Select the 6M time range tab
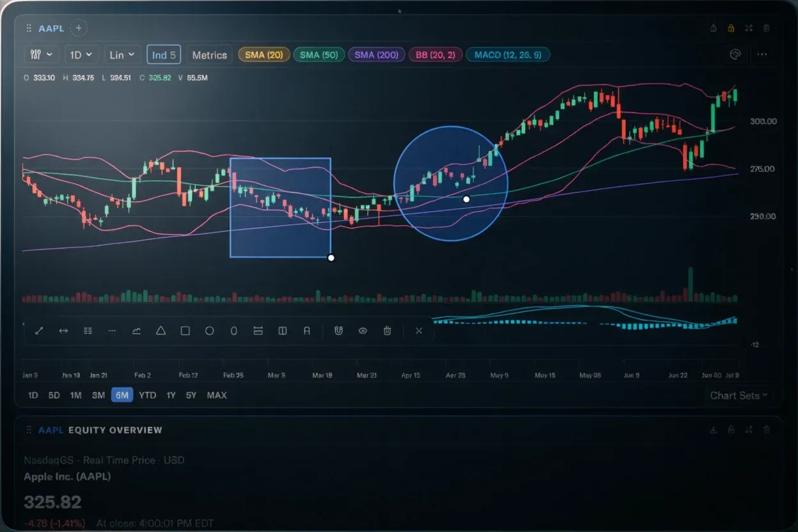Screen dimensions: 798x532 [x=121, y=395]
